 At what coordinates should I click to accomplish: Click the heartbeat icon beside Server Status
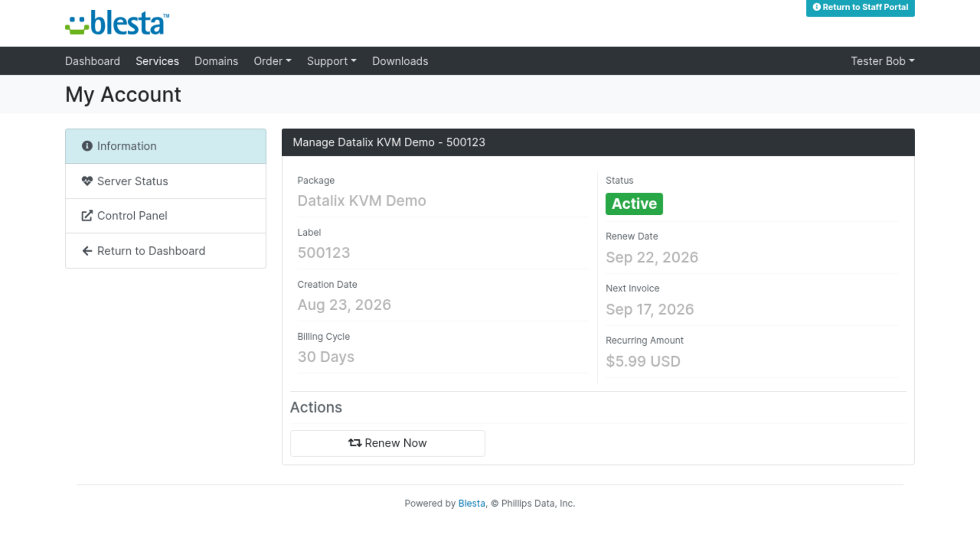click(x=87, y=181)
